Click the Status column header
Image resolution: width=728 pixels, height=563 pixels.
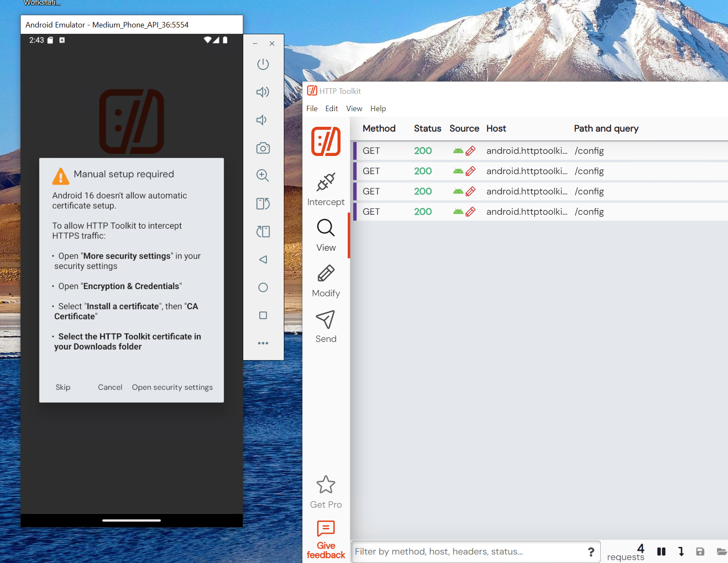pos(427,128)
